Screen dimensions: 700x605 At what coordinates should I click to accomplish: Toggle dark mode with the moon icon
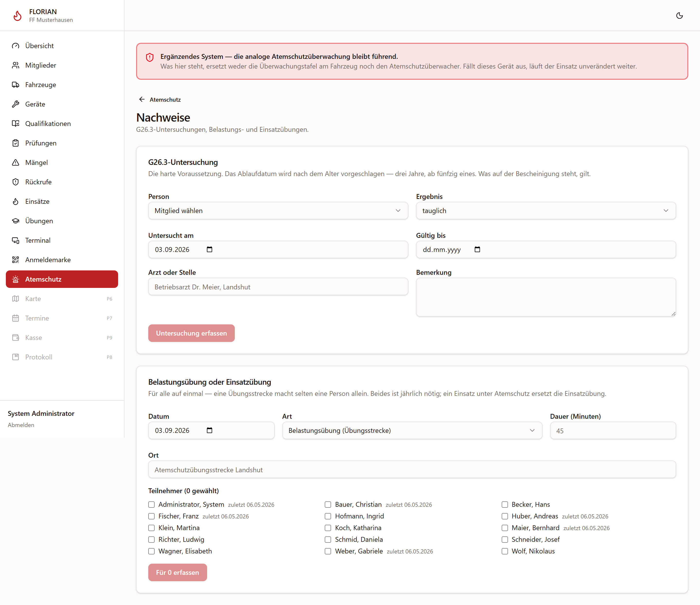(x=679, y=16)
